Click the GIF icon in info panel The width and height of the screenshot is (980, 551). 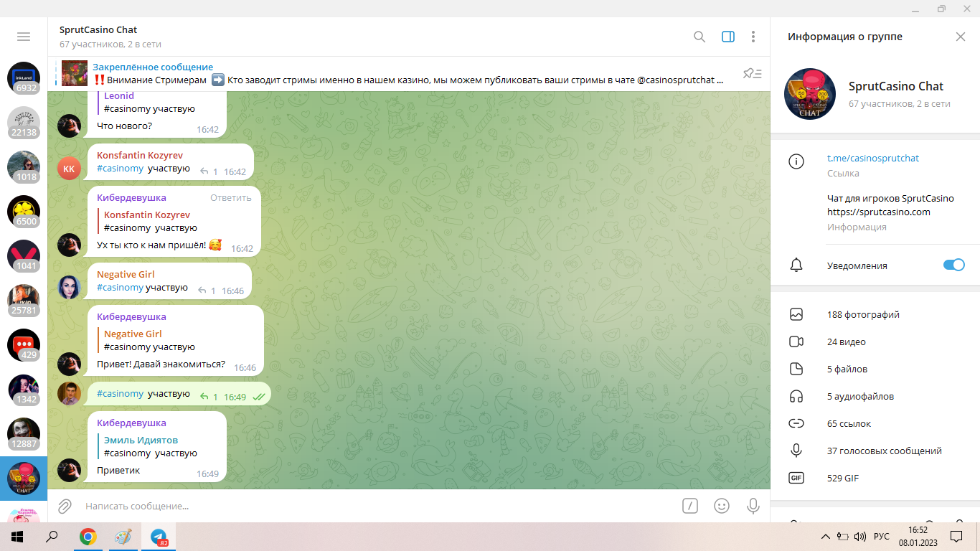point(796,478)
